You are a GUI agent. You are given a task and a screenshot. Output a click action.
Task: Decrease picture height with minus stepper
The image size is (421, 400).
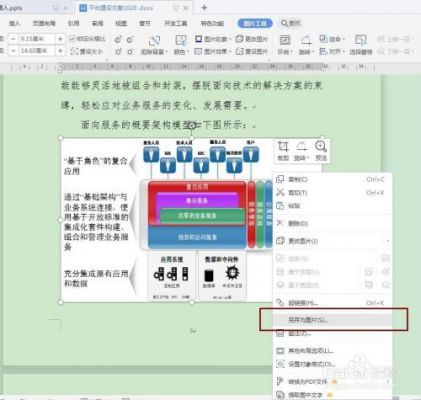[13, 39]
